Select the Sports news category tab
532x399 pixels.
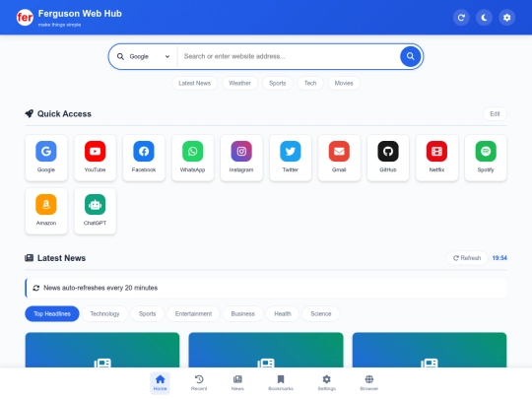[147, 314]
